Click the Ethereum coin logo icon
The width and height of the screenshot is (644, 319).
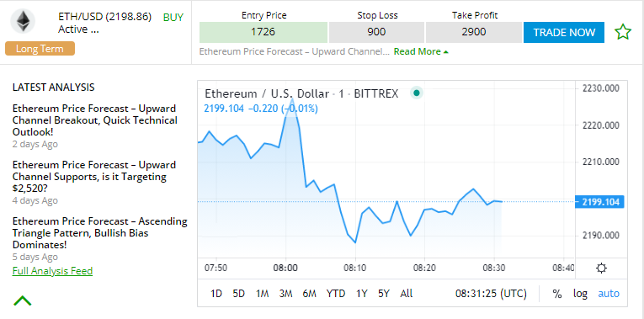23,21
